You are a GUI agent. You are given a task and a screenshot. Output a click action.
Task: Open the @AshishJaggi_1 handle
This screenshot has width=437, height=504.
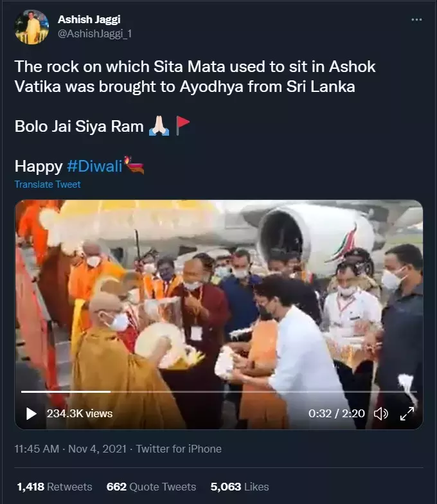[x=95, y=33]
